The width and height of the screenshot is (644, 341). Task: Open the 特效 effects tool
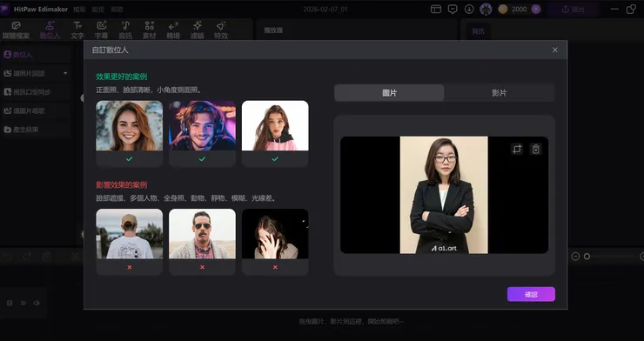221,30
